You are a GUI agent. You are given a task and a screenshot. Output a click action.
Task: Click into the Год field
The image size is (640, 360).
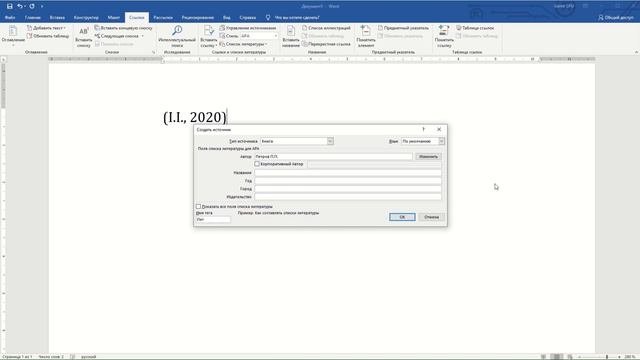(x=348, y=181)
